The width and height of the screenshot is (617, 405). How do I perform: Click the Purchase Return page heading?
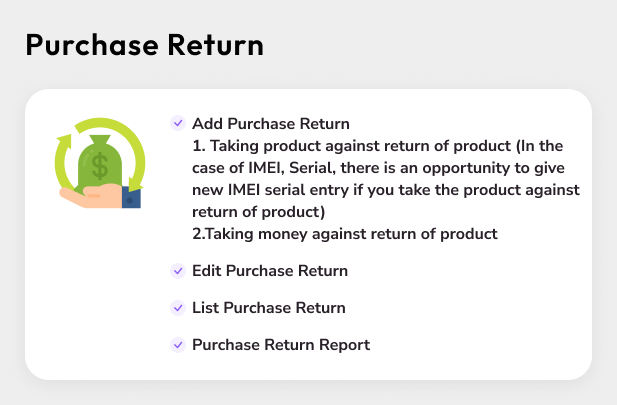144,45
